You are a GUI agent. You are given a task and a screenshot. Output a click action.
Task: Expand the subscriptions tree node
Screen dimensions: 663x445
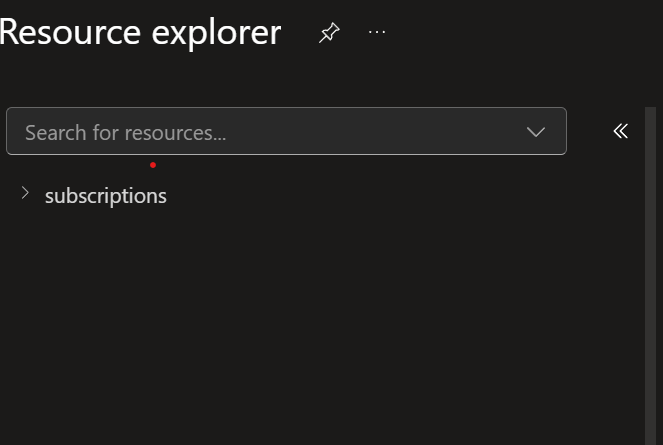[x=25, y=193]
